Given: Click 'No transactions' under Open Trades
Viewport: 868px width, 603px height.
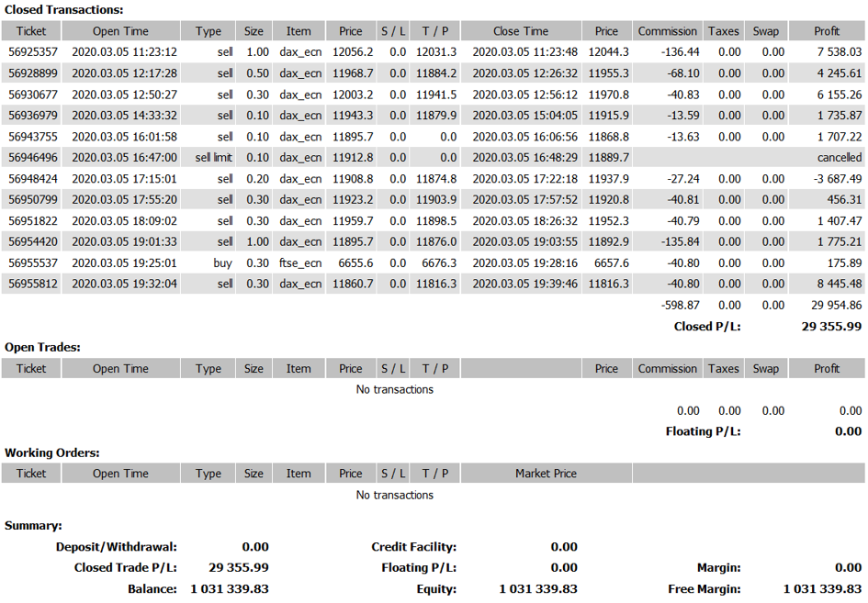Looking at the screenshot, I should coord(395,389).
